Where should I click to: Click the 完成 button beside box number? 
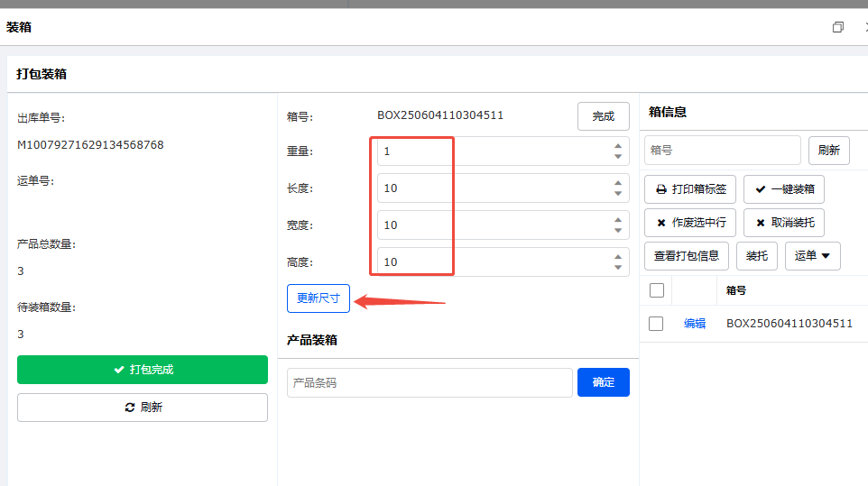point(604,116)
